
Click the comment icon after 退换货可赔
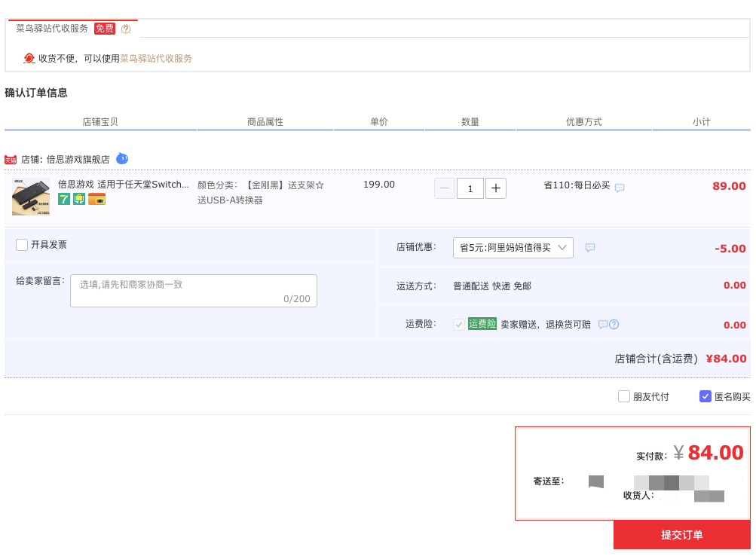point(603,324)
